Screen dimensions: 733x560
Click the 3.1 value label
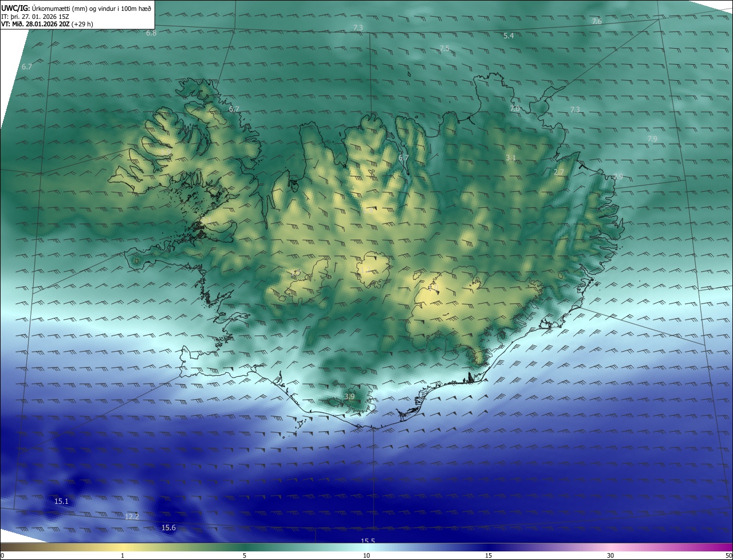pos(511,157)
